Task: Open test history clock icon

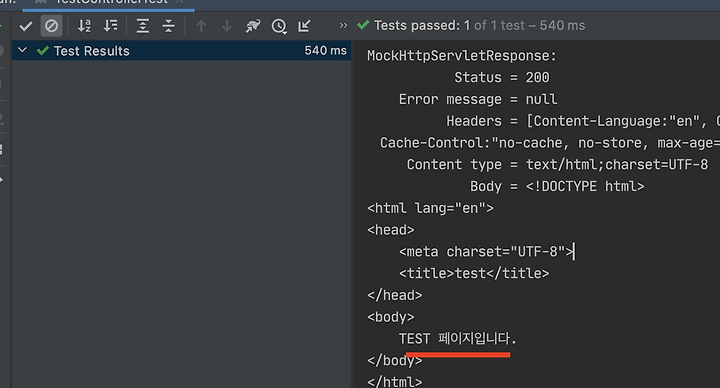Action: 279,26
